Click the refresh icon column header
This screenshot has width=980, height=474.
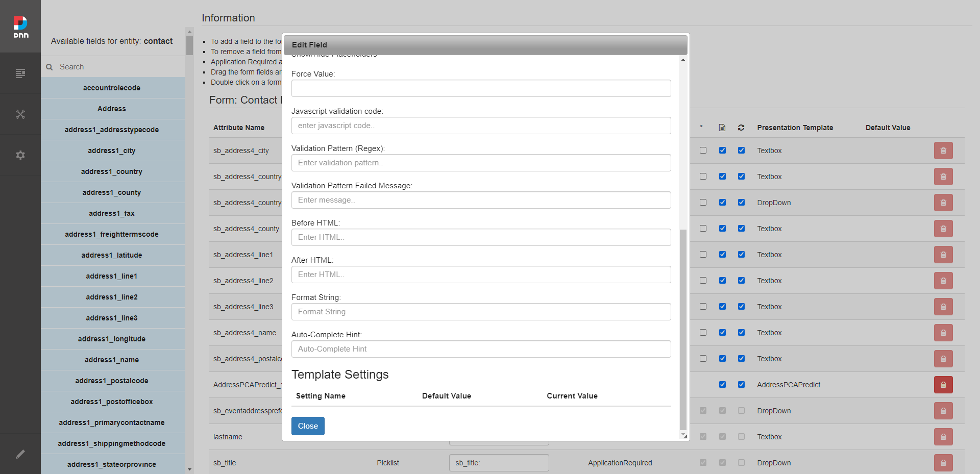coord(741,128)
